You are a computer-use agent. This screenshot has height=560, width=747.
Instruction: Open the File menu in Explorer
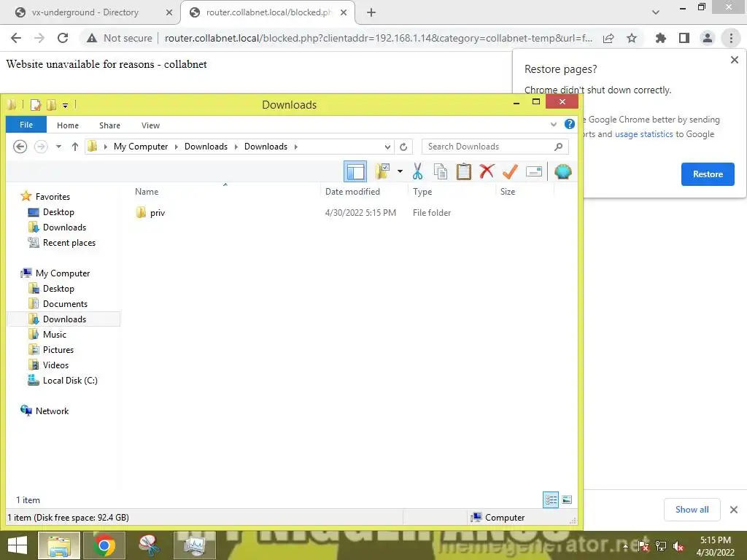coord(26,125)
